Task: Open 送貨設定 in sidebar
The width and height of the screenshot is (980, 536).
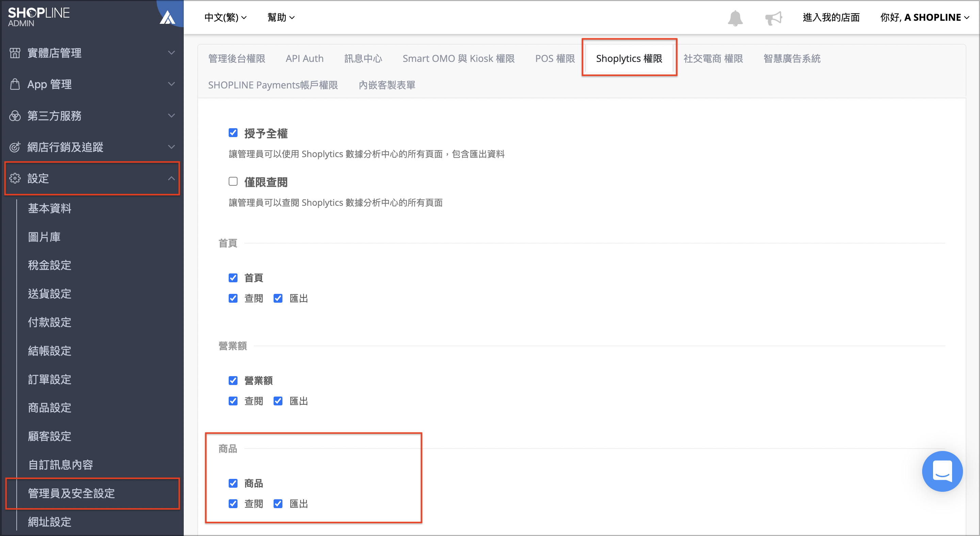Action: [49, 294]
